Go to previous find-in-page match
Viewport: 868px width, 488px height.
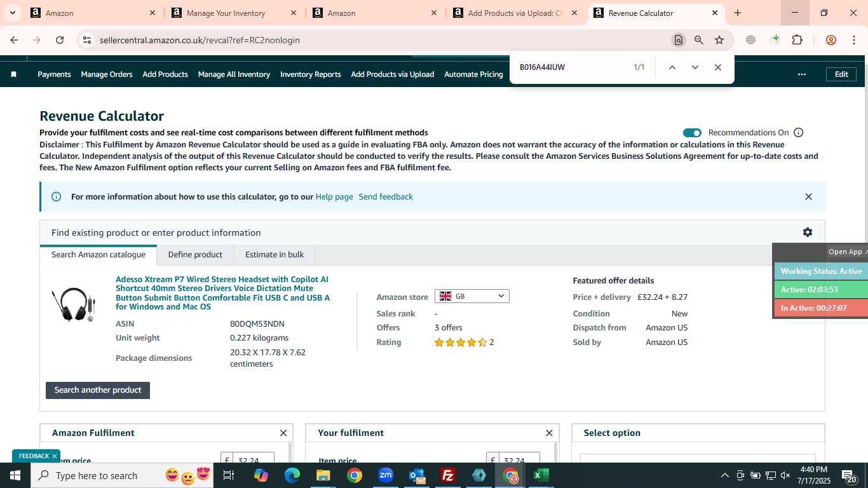click(x=672, y=67)
